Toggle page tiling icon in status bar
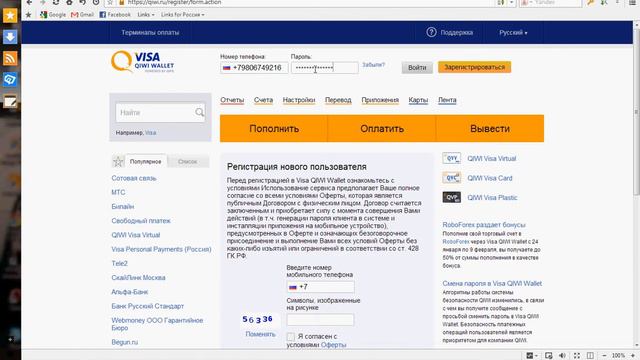This screenshot has width=640, height=360. point(590,356)
